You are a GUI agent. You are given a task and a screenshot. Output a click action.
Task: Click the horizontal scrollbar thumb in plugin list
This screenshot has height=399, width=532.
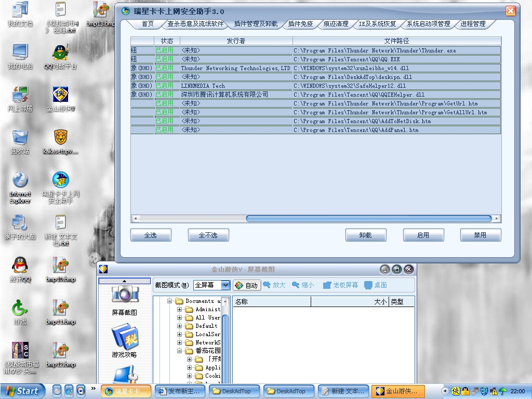point(369,219)
